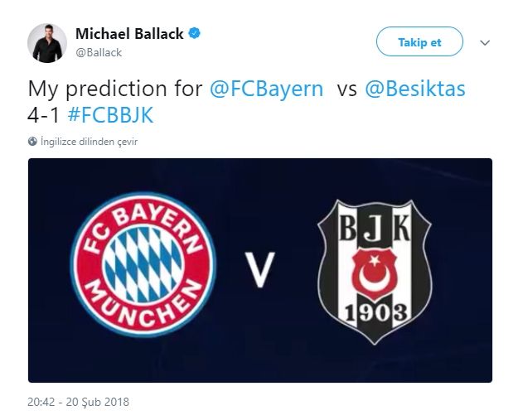The image size is (518, 420).
Task: Click the "4-1" score prediction text
Action: coord(44,113)
